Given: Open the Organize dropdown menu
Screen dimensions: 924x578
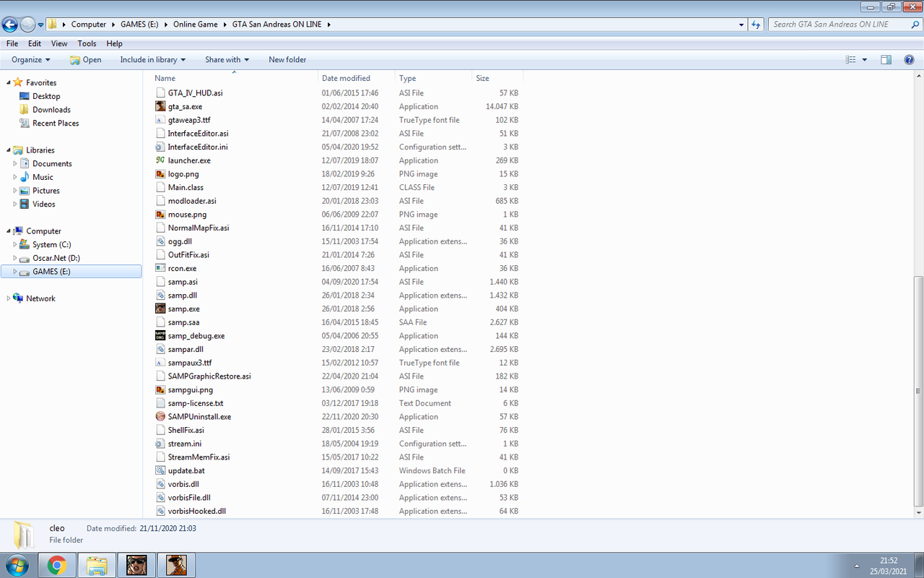Looking at the screenshot, I should pos(31,60).
